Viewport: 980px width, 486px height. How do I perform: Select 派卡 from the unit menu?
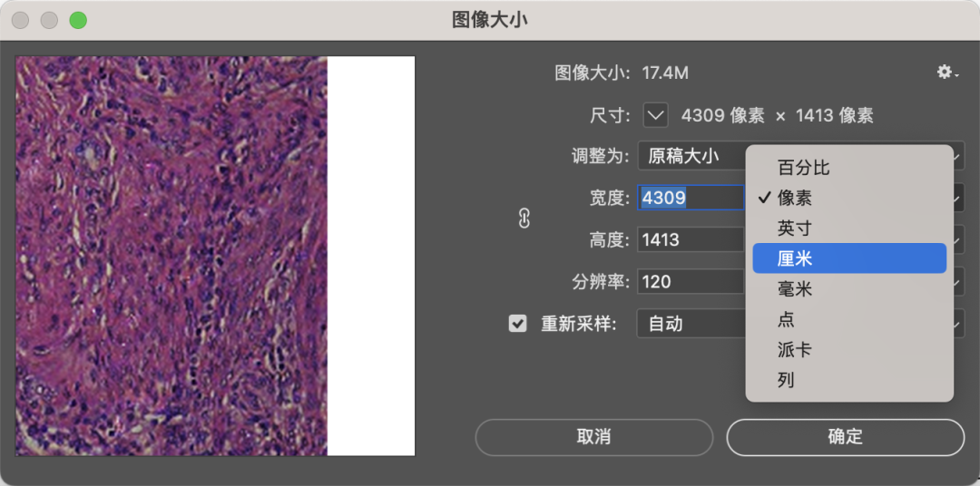point(849,349)
